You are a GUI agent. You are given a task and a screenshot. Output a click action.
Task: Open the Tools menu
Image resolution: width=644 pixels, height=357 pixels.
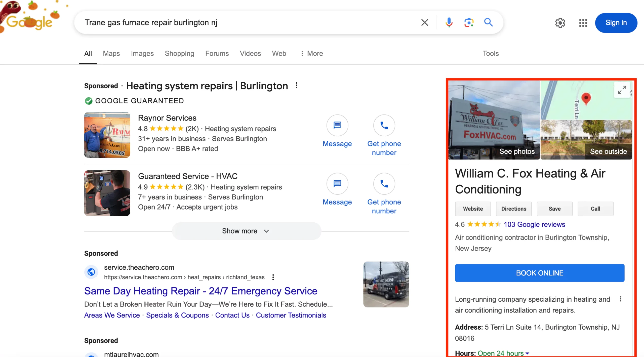pyautogui.click(x=490, y=53)
